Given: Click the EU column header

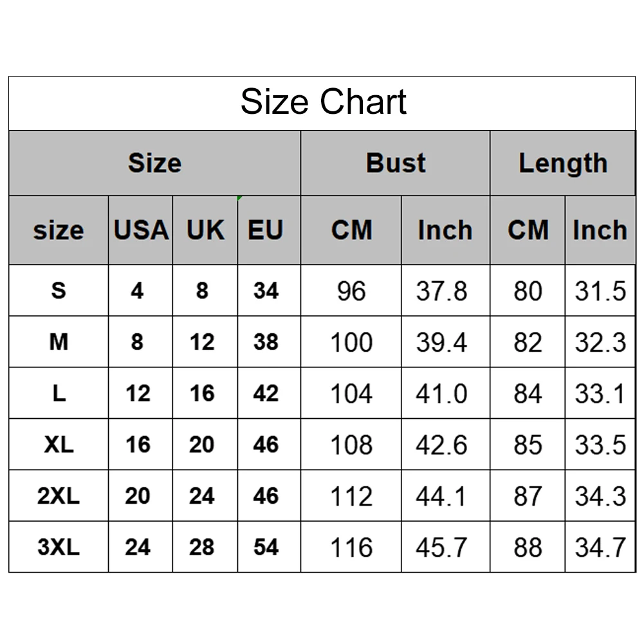Looking at the screenshot, I should [266, 230].
